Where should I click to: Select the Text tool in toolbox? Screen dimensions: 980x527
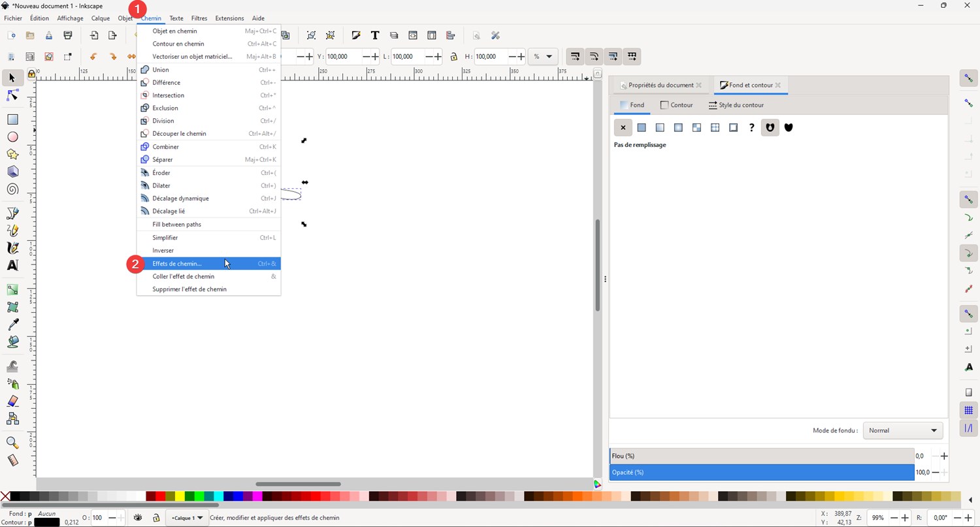(x=12, y=265)
